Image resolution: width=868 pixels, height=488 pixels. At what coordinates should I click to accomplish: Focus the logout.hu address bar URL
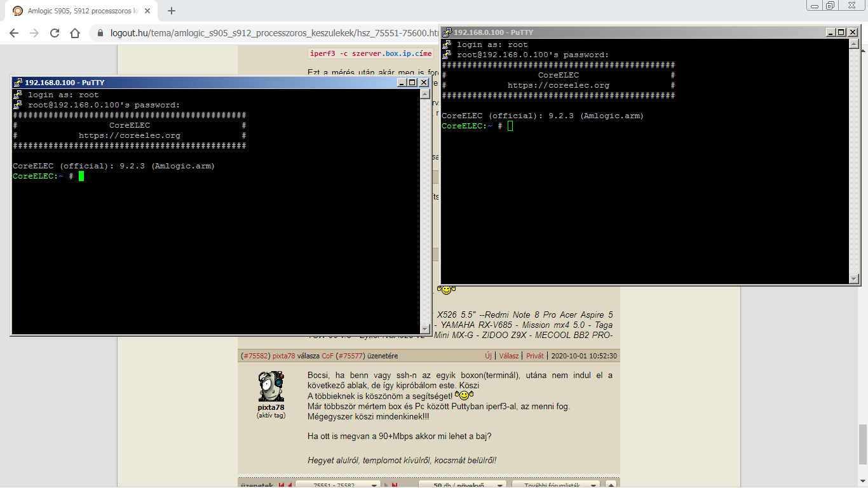pos(275,33)
